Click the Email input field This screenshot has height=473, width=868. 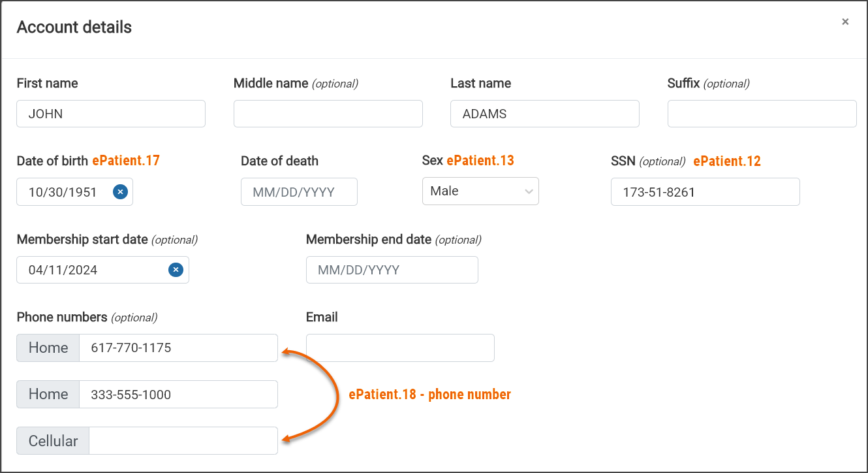400,348
